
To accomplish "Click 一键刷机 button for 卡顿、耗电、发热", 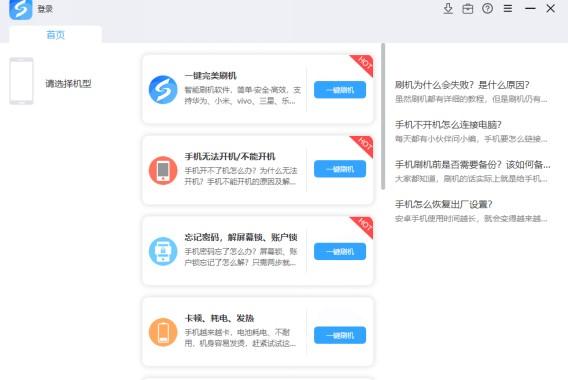I will point(340,335).
